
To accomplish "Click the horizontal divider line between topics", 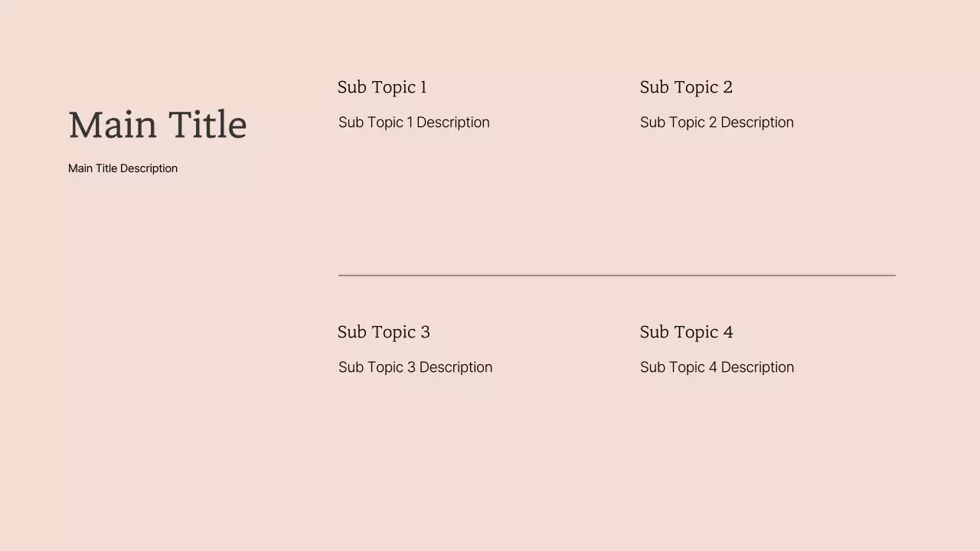I will click(x=616, y=275).
